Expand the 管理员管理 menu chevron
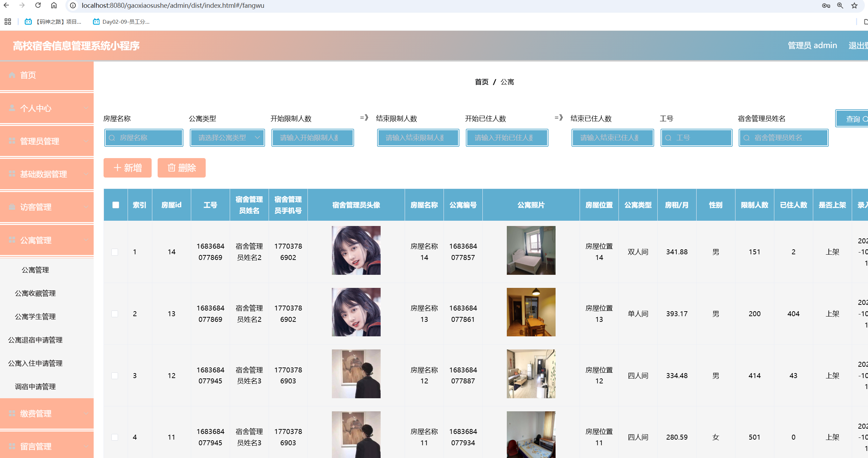 pyautogui.click(x=86, y=141)
